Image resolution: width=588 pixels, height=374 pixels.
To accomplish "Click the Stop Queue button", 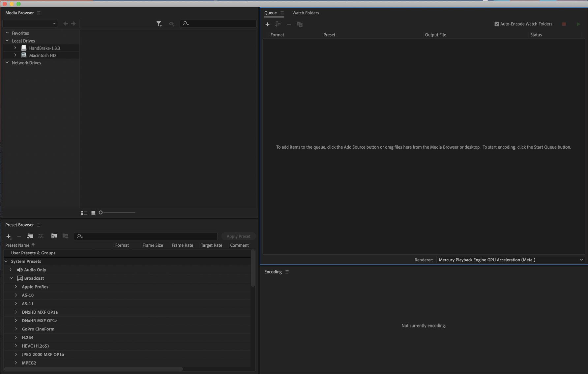I will (564, 24).
